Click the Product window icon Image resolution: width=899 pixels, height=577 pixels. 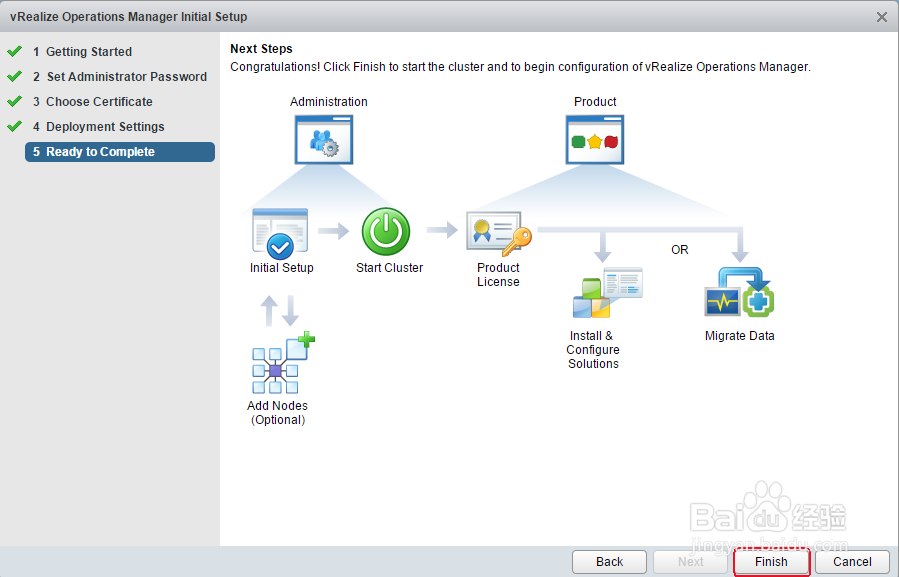[595, 140]
